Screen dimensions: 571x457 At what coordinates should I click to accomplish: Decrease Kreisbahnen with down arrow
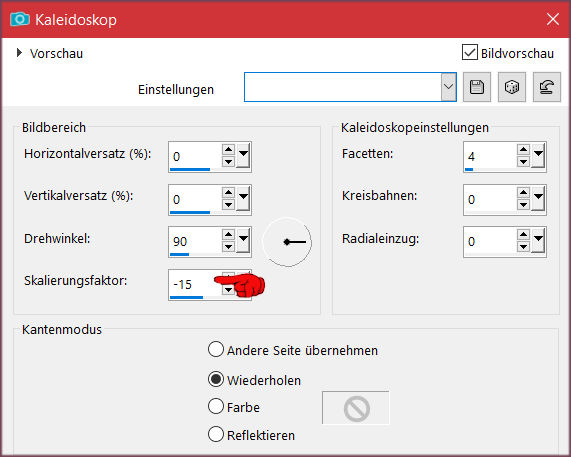523,205
